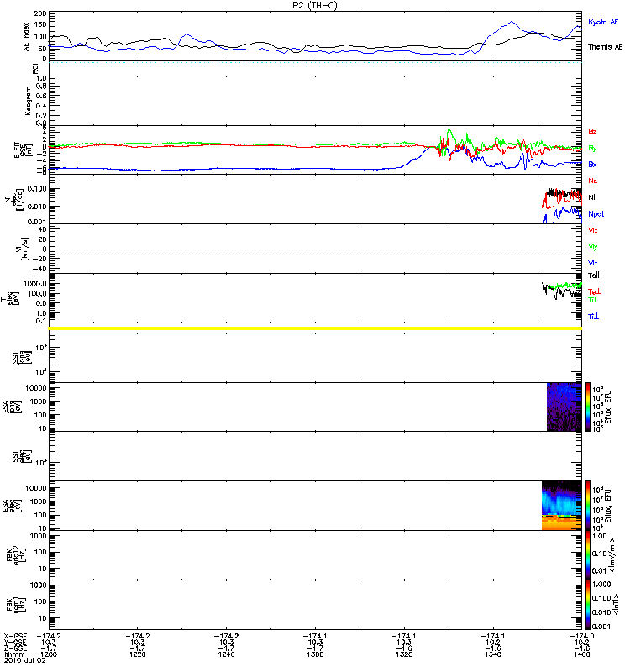The width and height of the screenshot is (630, 672).
Task: Click the nT color bar beside FBK scm1
Action: coord(588,605)
